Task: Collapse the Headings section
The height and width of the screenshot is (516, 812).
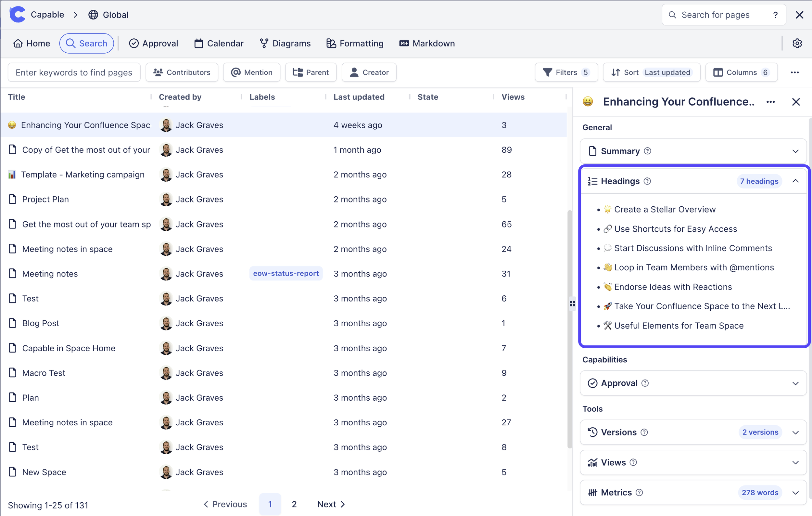Action: tap(795, 181)
